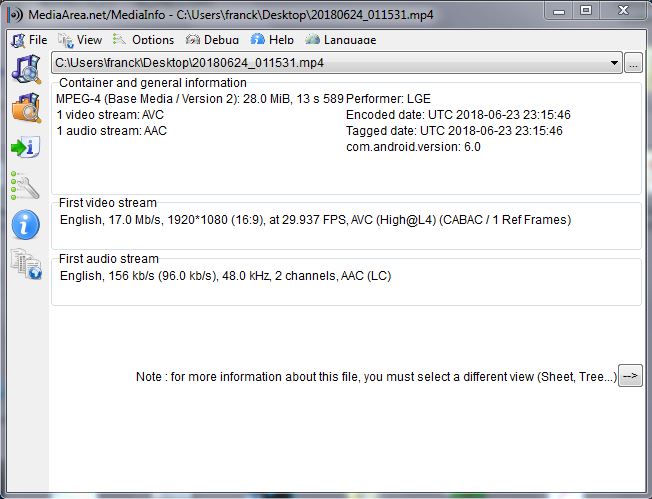Screen dimensions: 652x499
Task: Expand the file path dropdown arrow
Action: [x=614, y=63]
